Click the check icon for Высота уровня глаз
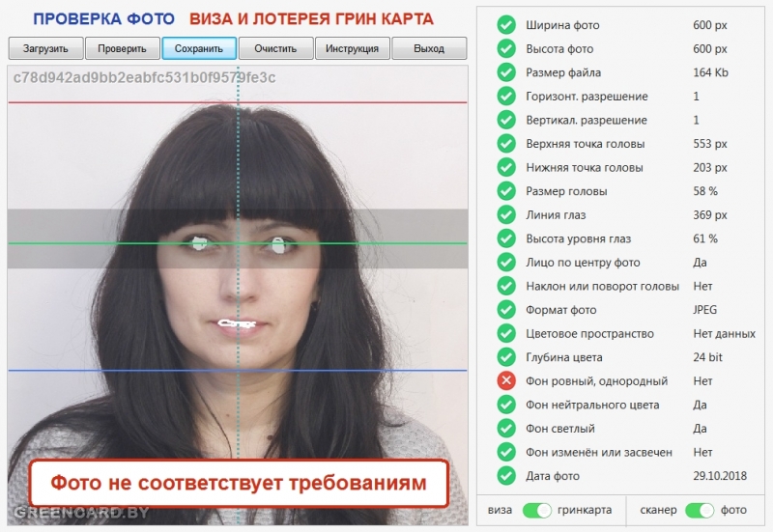773x532 pixels. point(506,238)
